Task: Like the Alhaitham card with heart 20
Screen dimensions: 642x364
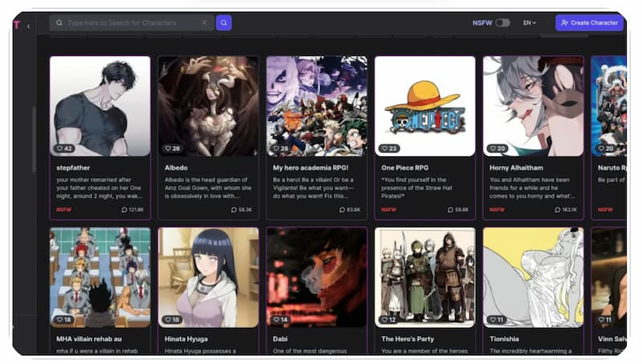Action: pyautogui.click(x=498, y=148)
